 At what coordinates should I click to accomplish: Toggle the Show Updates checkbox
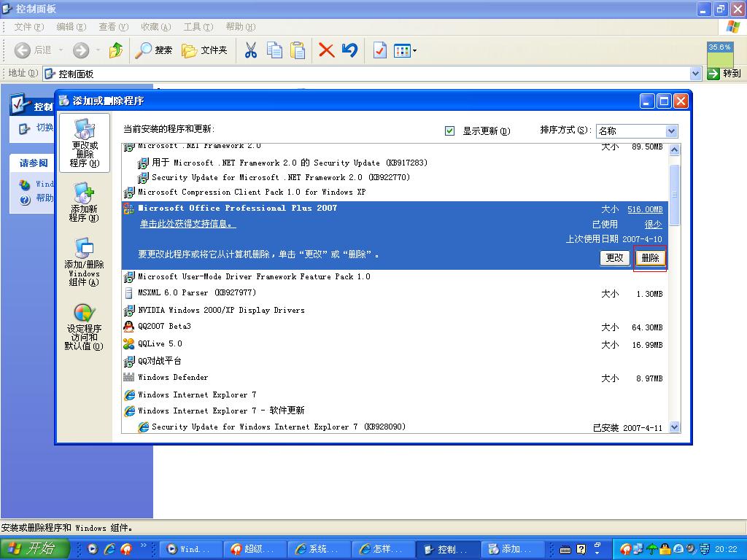pyautogui.click(x=450, y=131)
